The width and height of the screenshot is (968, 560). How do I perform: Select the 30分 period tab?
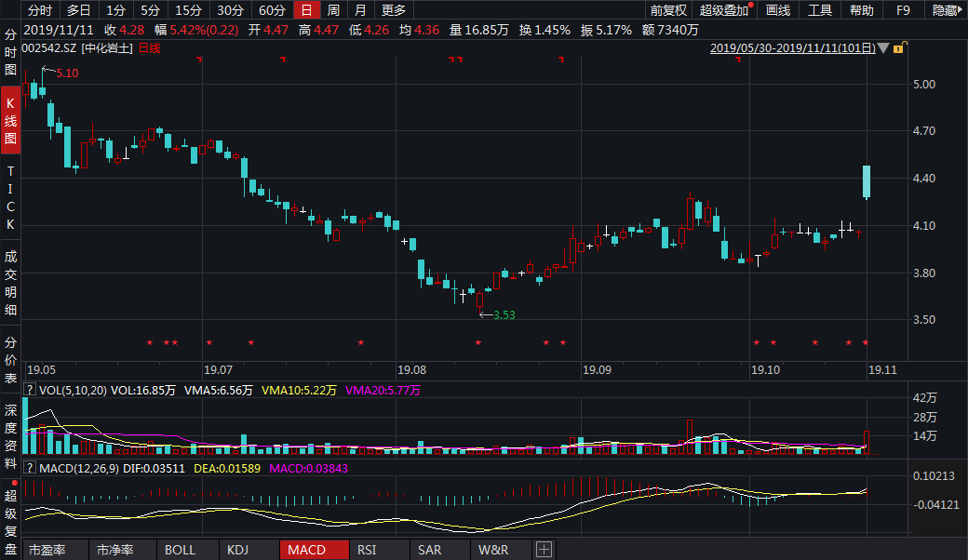click(x=230, y=10)
